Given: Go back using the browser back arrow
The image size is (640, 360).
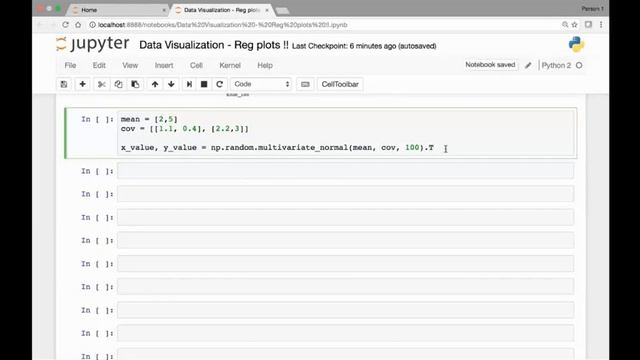Looking at the screenshot, I should pos(40,25).
